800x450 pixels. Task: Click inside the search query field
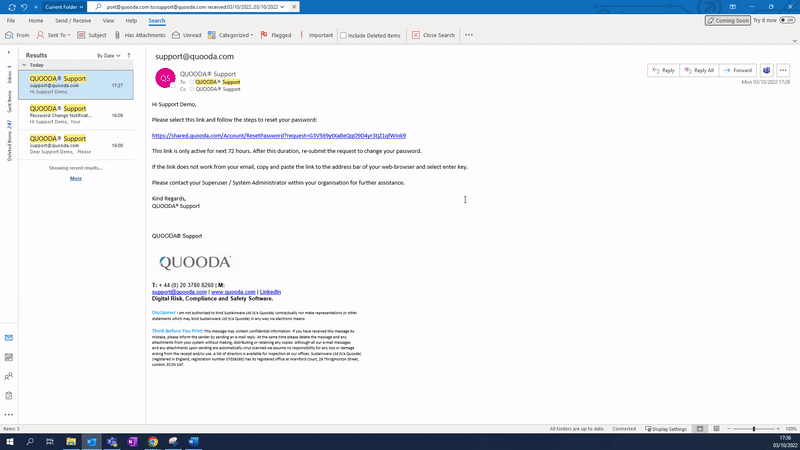click(192, 7)
